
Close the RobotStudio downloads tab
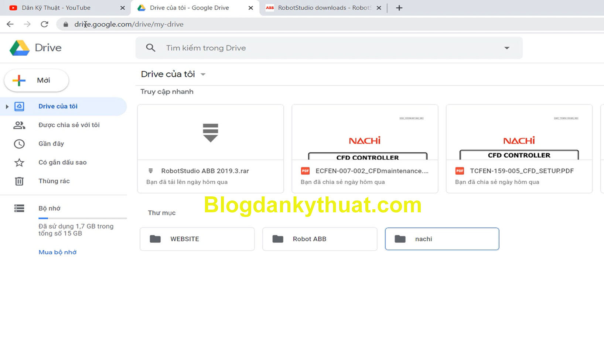coord(379,8)
